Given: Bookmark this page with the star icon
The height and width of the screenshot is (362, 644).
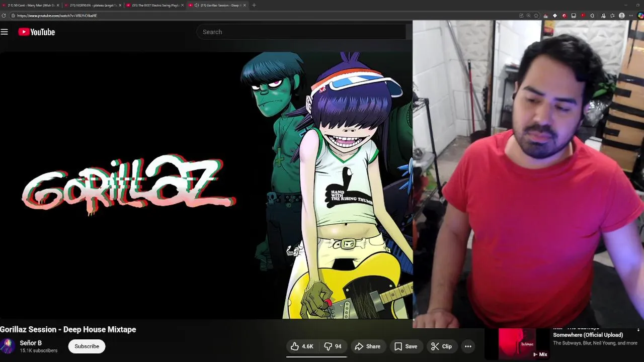Looking at the screenshot, I should tap(536, 16).
